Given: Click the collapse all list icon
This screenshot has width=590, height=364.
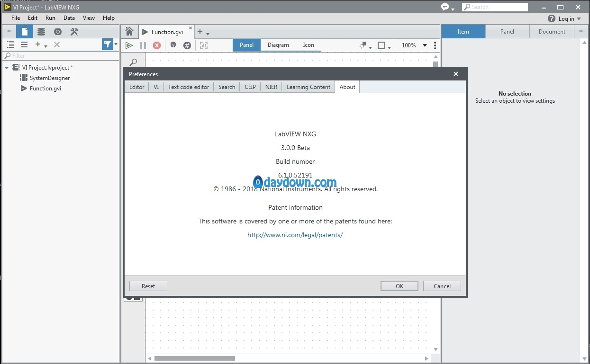Looking at the screenshot, I should 24,44.
